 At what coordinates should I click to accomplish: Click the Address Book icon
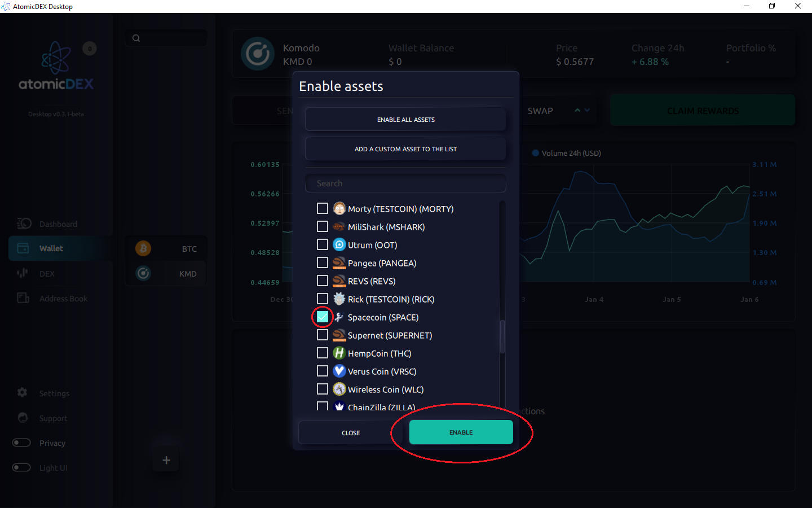[x=23, y=298]
